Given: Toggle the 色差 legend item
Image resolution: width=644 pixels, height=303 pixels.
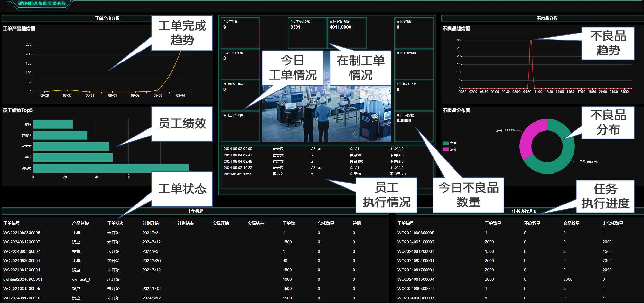Looking at the screenshot, I should tap(450, 143).
